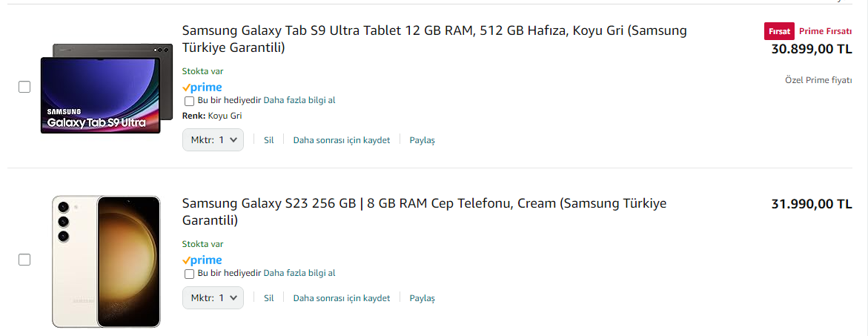The width and height of the screenshot is (868, 336).
Task: Share the Galaxy Tab S9 Ultra with Paylaş
Action: 423,140
